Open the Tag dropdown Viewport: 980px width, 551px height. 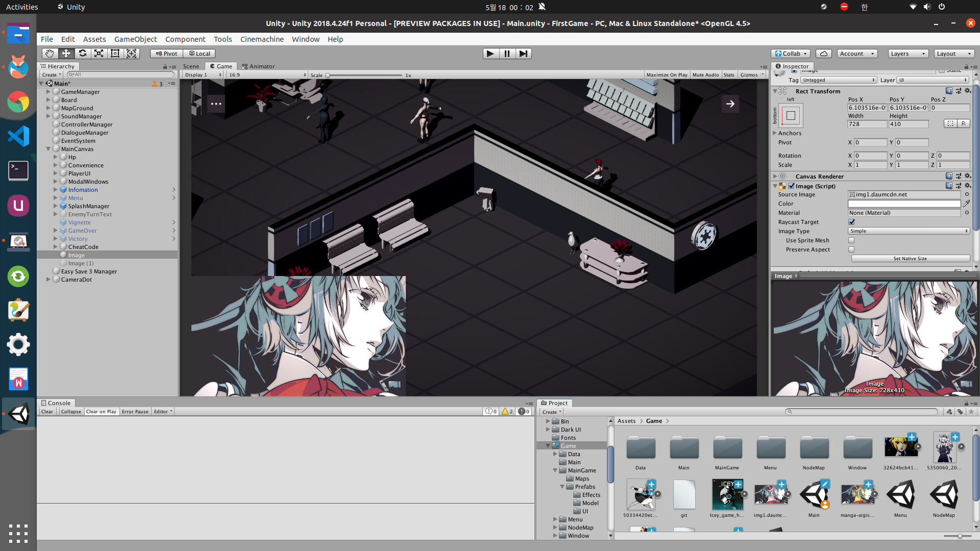click(x=839, y=80)
